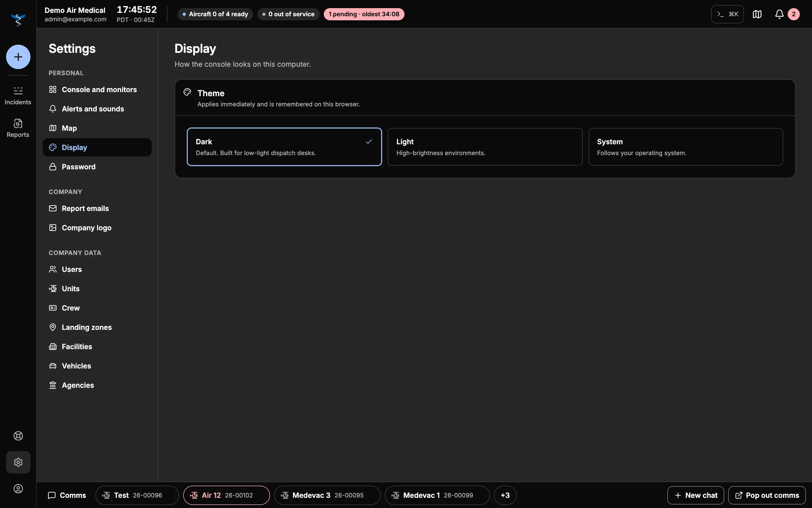Open Report emails settings
Viewport: 812px width, 508px height.
click(97, 208)
